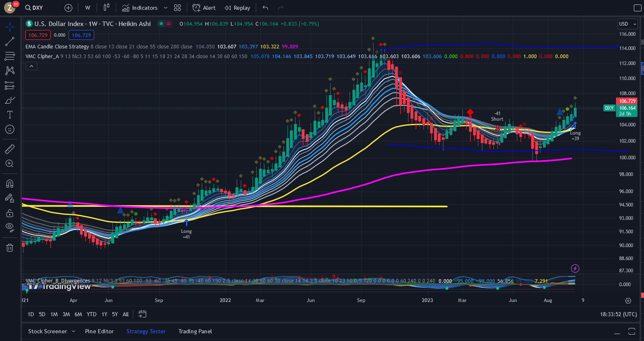Screen dimensions: 644x341
Task: Open the Indicators dialog
Action: [x=140, y=8]
